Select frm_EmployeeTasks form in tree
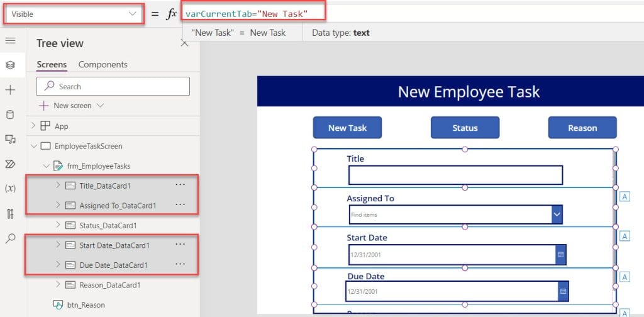Screen dimensions: 644x317 point(99,166)
